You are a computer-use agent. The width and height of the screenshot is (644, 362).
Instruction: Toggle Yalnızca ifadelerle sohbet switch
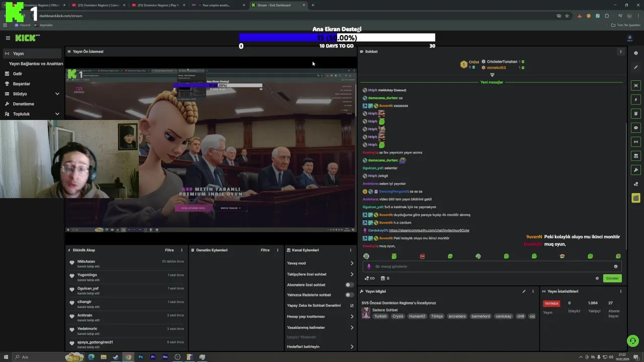[349, 295]
